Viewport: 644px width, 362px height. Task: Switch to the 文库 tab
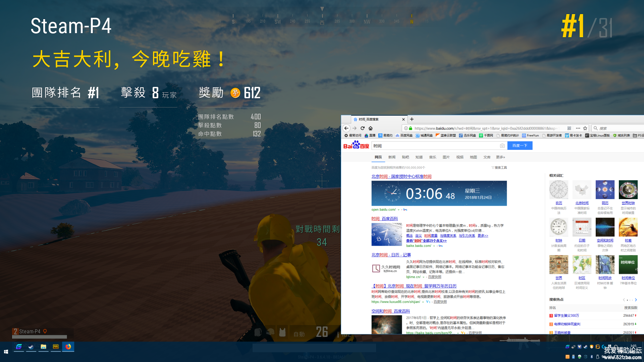(x=487, y=157)
